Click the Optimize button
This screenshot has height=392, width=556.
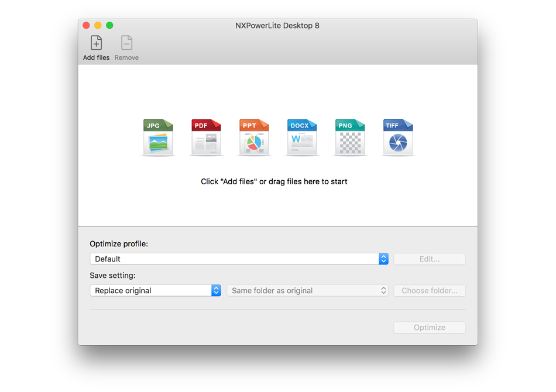430,328
